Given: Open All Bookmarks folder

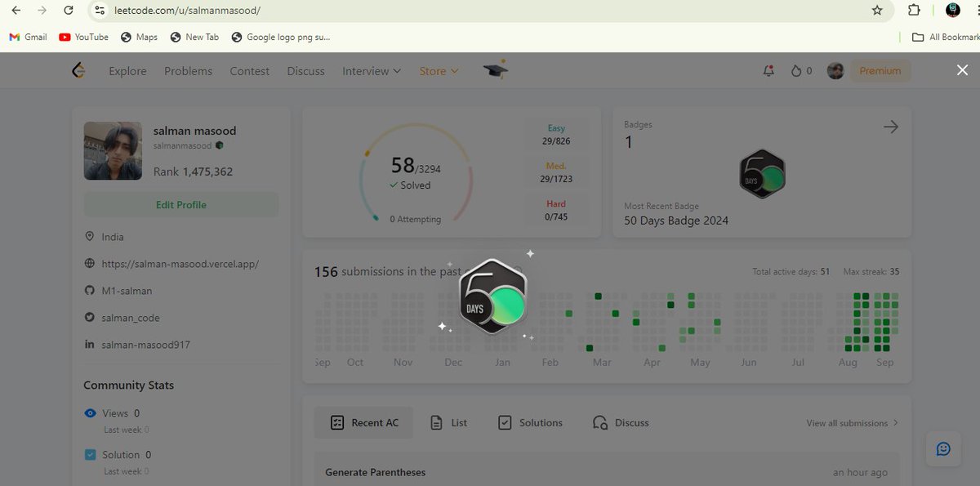Looking at the screenshot, I should pos(945,37).
